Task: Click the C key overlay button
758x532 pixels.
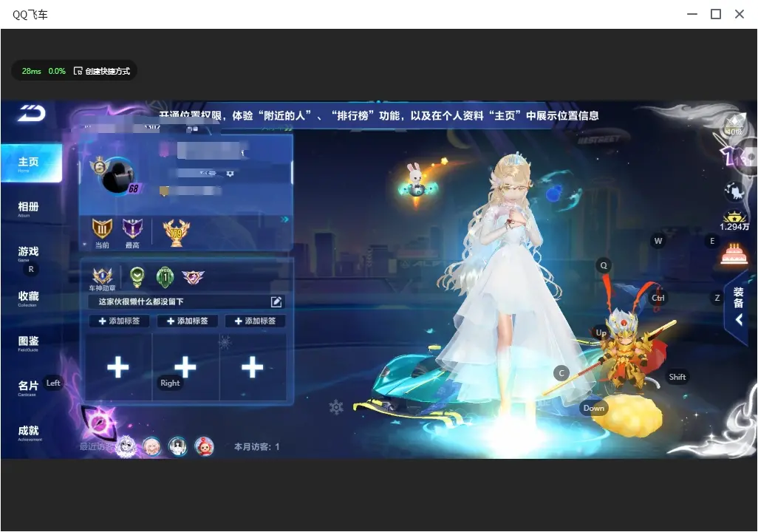Action: point(561,373)
